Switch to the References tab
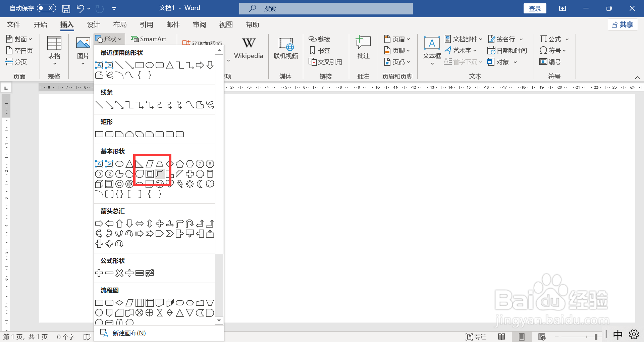644x342 pixels. point(146,25)
